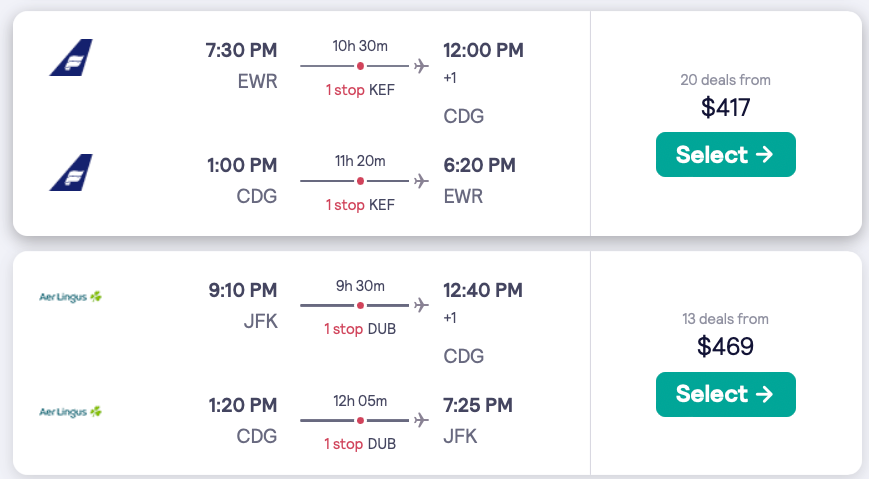
Task: Click airplane icon on 10h 30m flight
Action: (x=420, y=66)
